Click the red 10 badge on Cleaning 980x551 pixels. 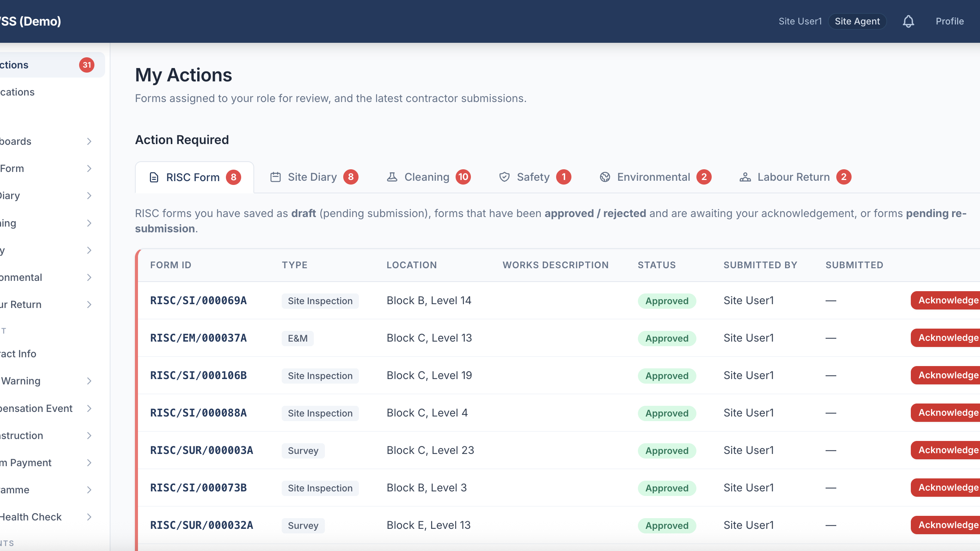click(x=463, y=177)
